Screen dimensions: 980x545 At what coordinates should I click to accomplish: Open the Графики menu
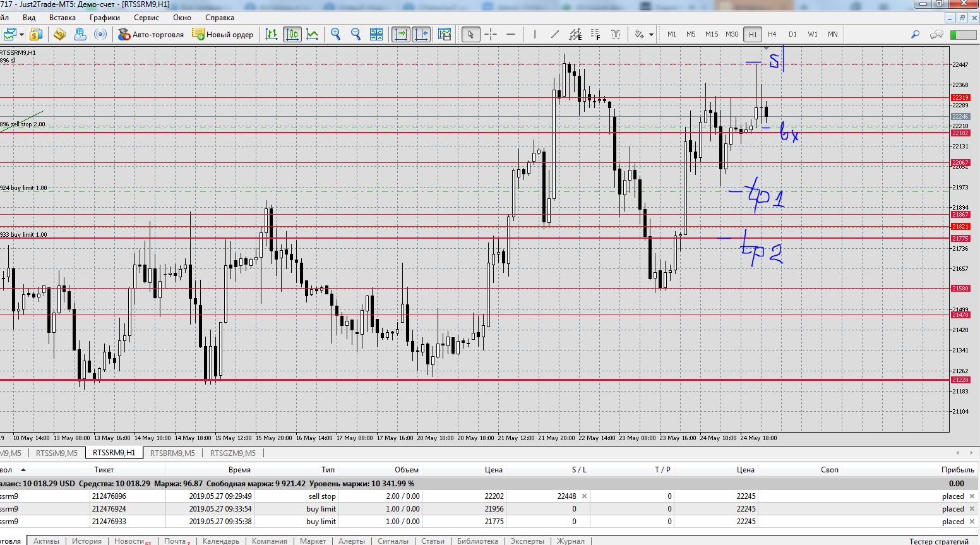point(104,18)
